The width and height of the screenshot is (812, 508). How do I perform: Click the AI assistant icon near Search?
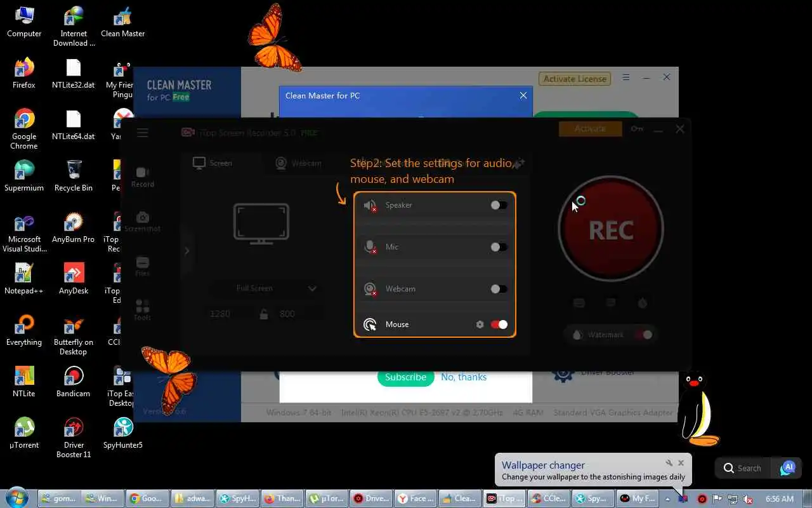(788, 468)
